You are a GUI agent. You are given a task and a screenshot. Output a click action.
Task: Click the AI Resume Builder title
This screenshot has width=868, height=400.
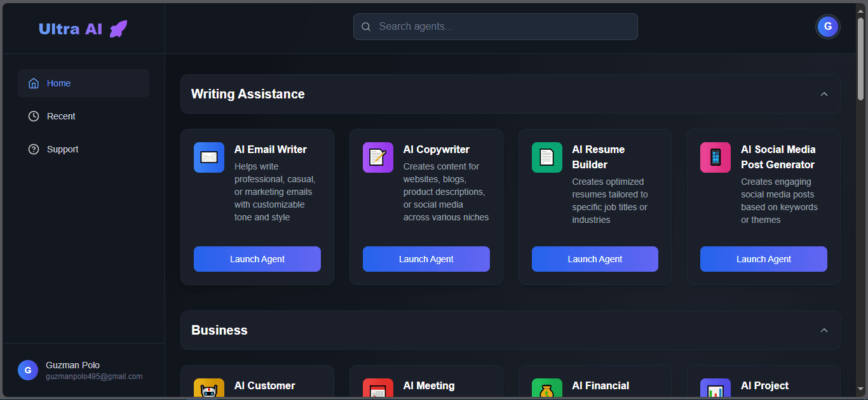click(x=599, y=157)
